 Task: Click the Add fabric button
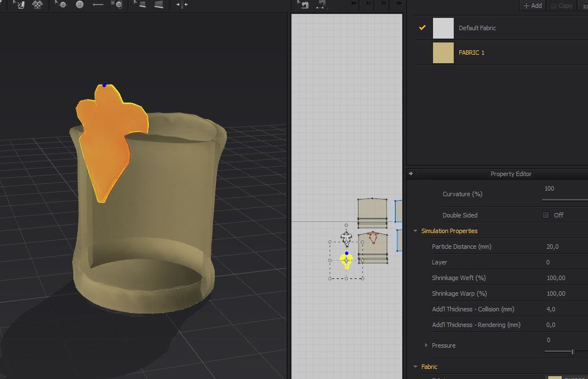[533, 6]
